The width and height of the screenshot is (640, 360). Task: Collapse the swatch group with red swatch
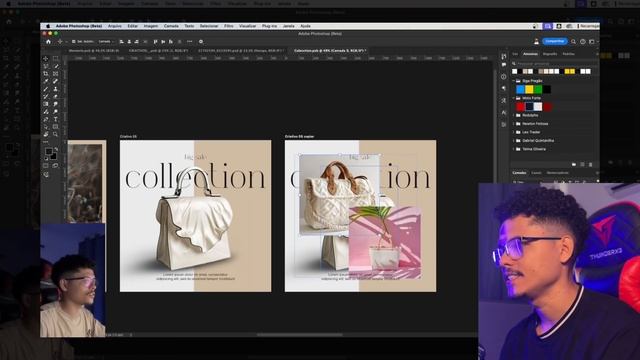[x=513, y=98]
